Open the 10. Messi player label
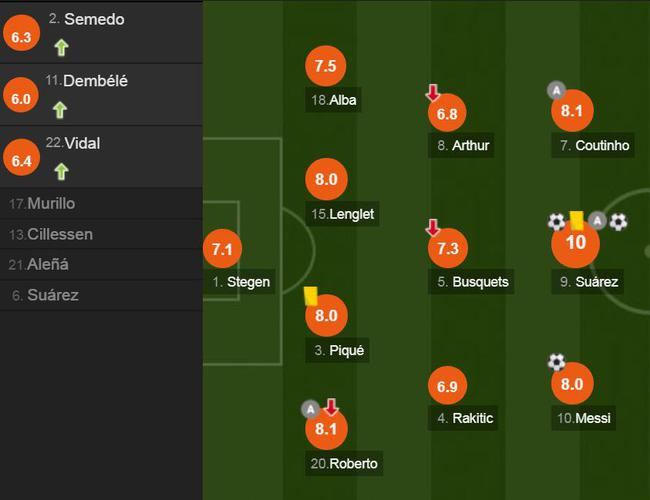650x500 pixels. tap(585, 418)
